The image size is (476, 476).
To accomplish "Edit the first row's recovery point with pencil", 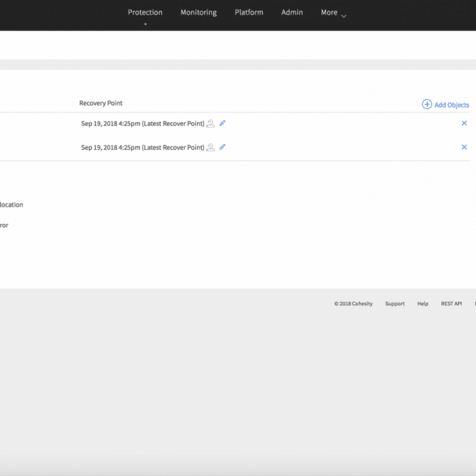I will (222, 123).
